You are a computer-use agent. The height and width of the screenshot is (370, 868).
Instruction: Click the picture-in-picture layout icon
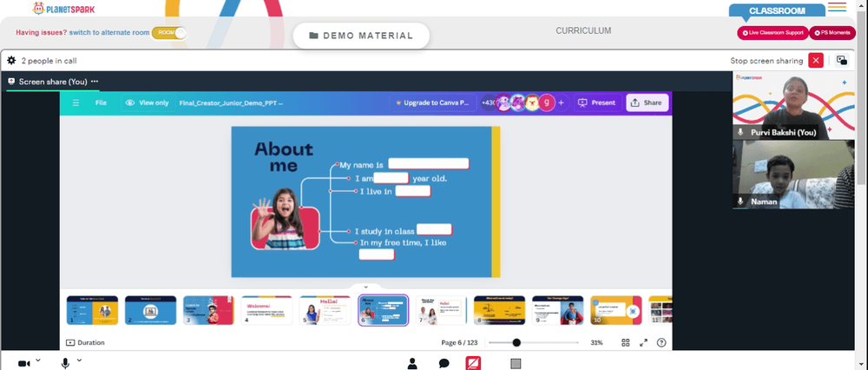coord(842,61)
